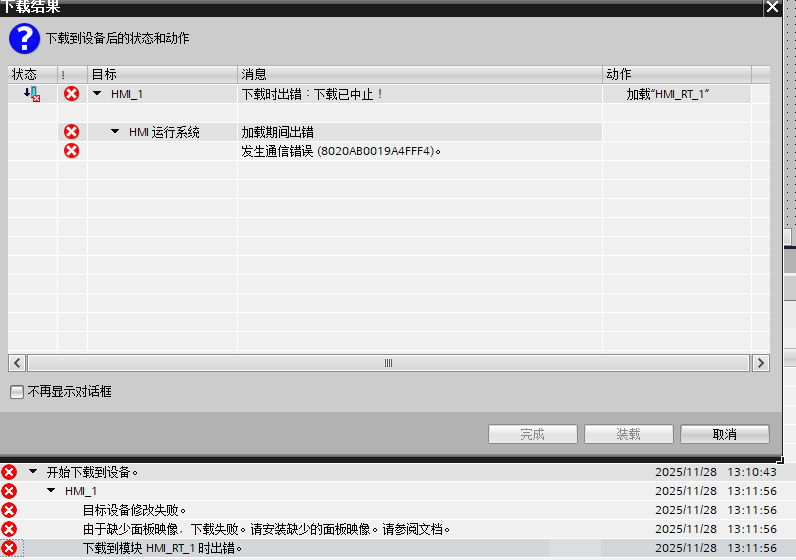This screenshot has height=560, width=796.
Task: Click error icon next to 下载到模块 HMI_RT_1 时出错
Action: (x=9, y=548)
